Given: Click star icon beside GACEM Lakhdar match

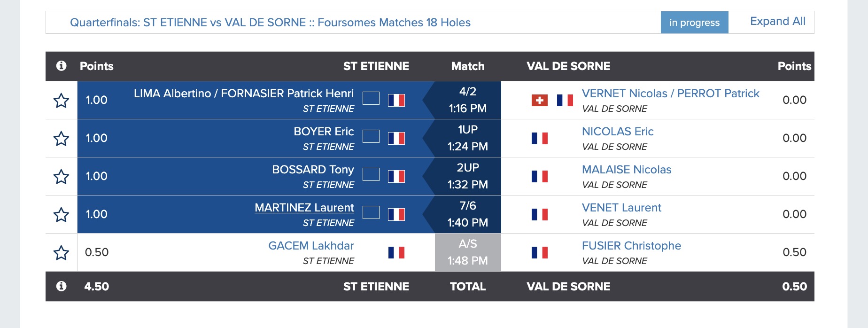Looking at the screenshot, I should coord(61,253).
